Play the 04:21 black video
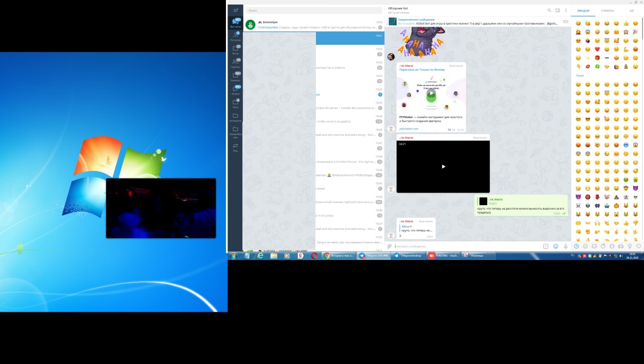Viewport: 644px width, 364px height. click(443, 166)
